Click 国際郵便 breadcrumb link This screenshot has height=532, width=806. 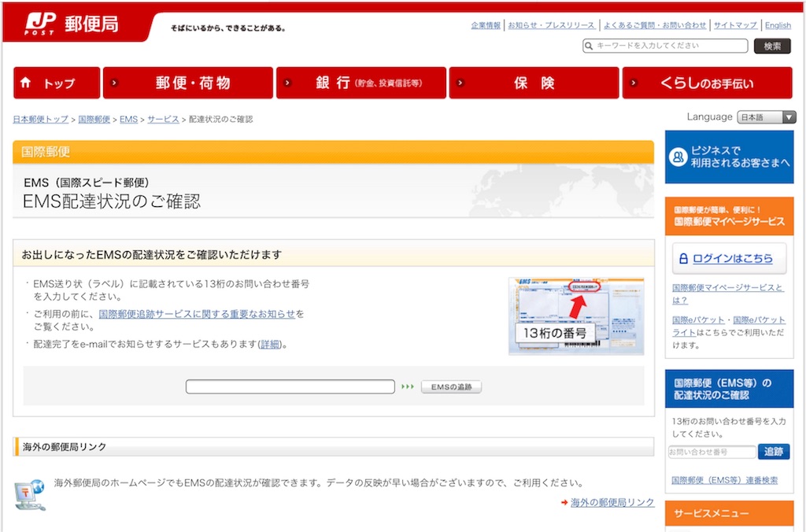point(94,120)
